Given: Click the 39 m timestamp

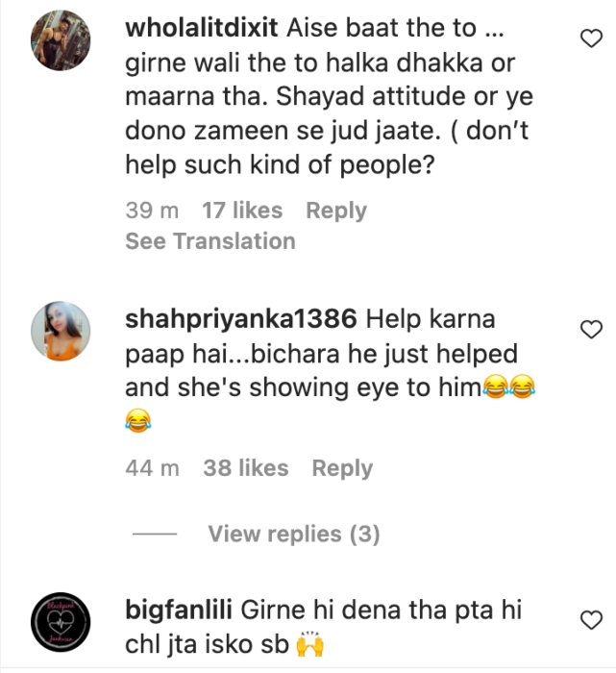Looking at the screenshot, I should (x=152, y=211).
